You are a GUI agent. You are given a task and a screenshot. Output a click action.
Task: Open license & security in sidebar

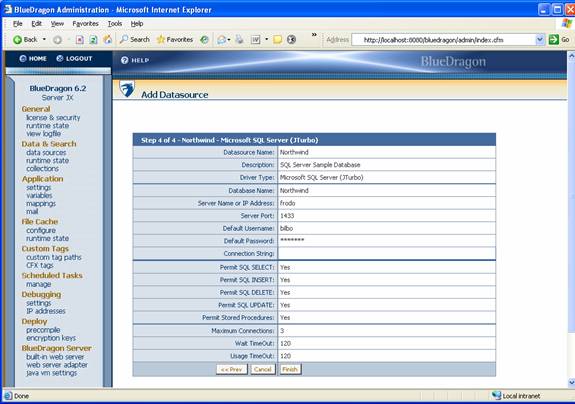point(53,118)
